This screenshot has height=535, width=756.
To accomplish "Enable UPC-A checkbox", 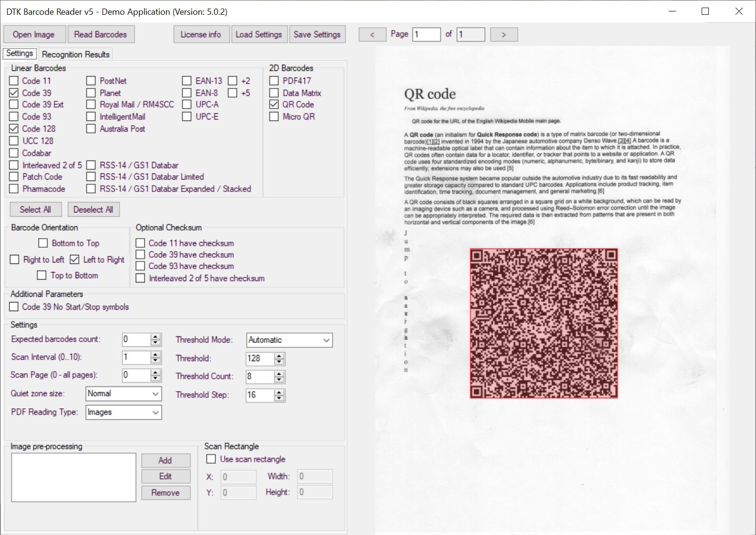I will [x=187, y=104].
